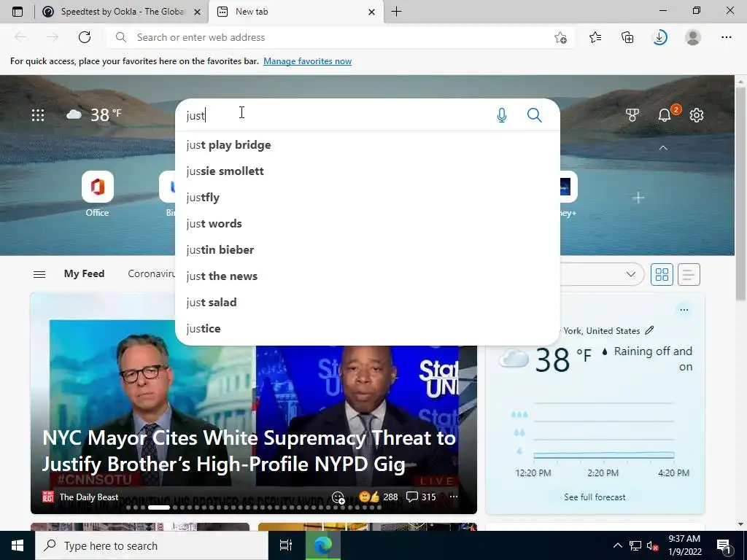Click the Microsoft Edge taskbar icon
This screenshot has width=747, height=560.
[x=322, y=545]
